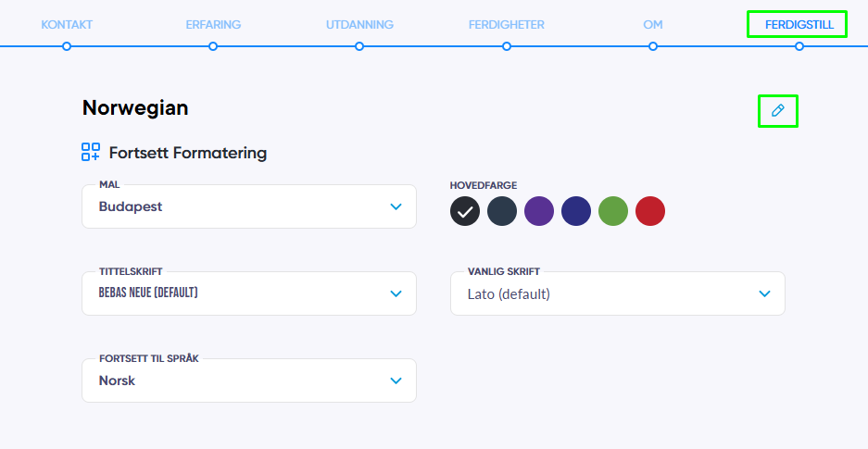Click the pencil edit icon beside Norwegian
868x449 pixels.
pos(778,110)
